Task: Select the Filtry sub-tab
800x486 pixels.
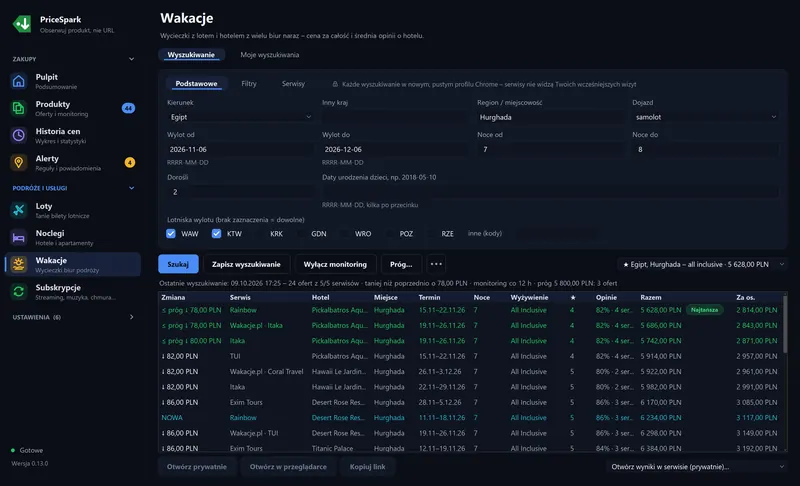Action: coord(249,84)
